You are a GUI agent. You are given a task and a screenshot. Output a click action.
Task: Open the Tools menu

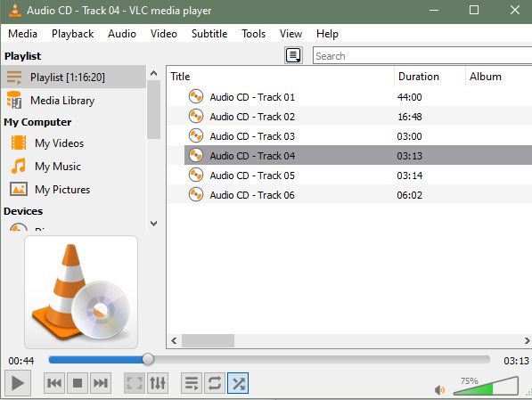(253, 34)
